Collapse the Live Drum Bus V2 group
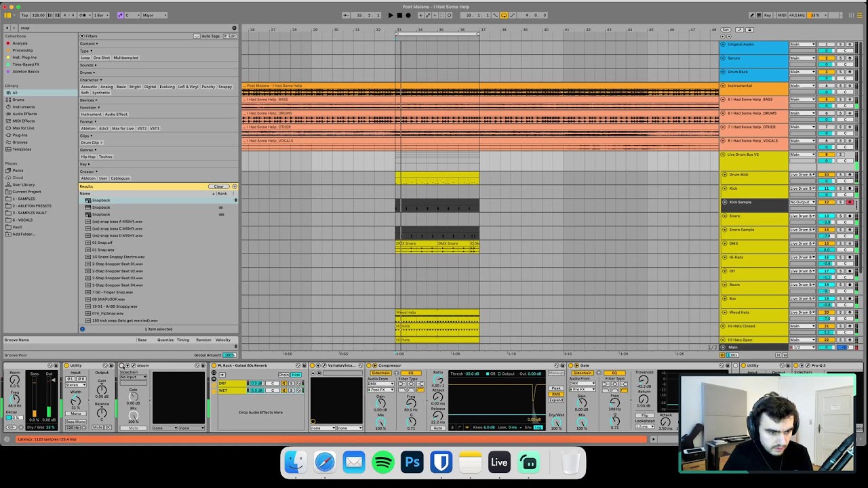 pyautogui.click(x=723, y=155)
